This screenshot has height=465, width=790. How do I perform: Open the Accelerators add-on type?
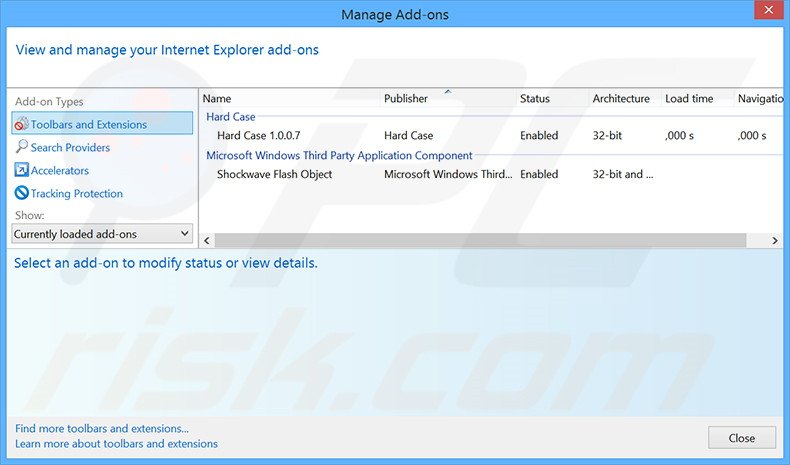(59, 171)
